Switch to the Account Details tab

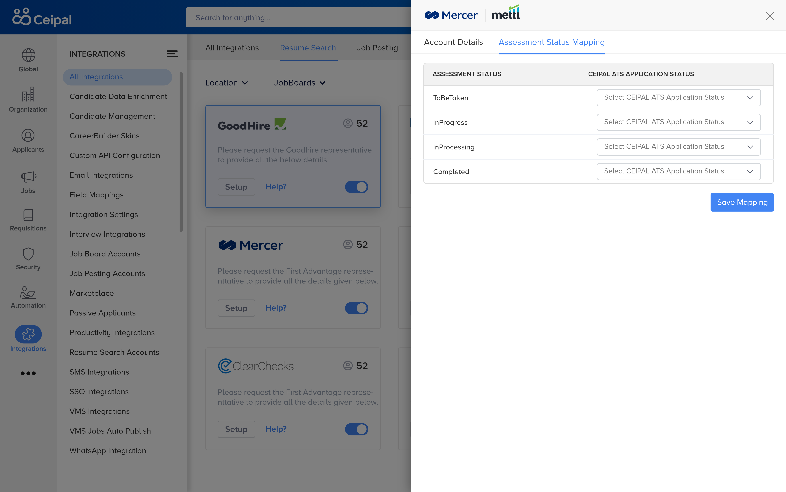coord(453,42)
